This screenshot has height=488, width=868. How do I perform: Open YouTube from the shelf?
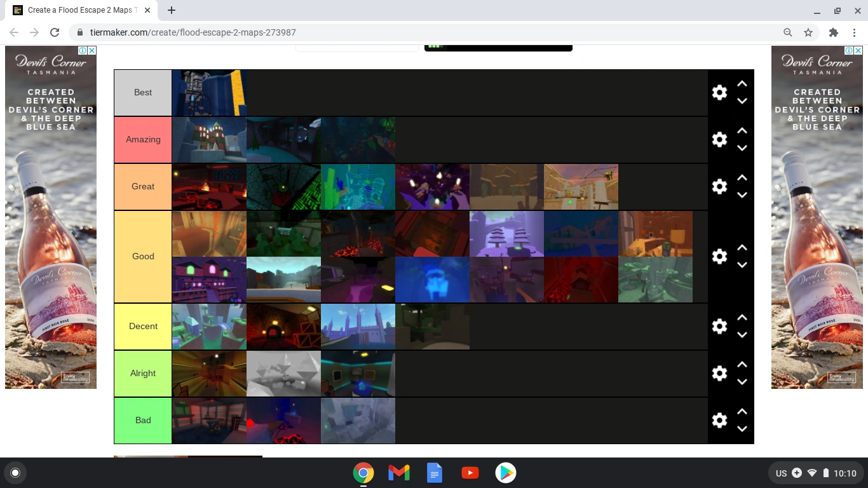(x=470, y=473)
